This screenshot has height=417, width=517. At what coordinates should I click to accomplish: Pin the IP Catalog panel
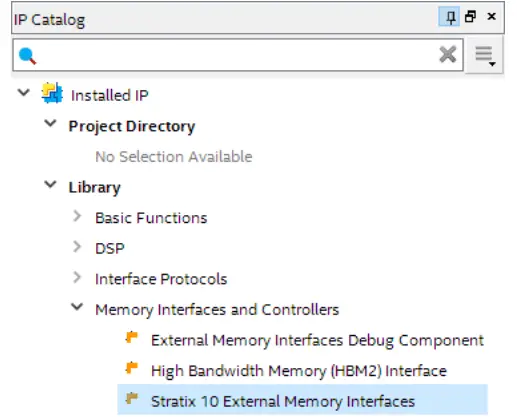(x=450, y=17)
